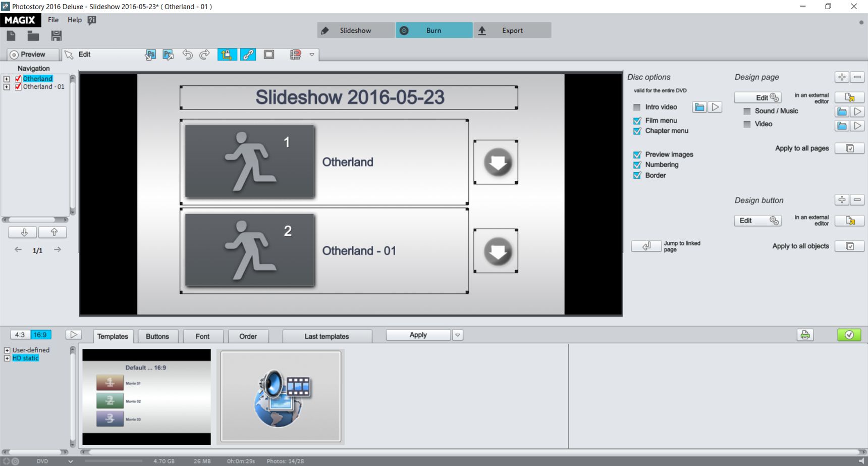Browse for an intro video file

pyautogui.click(x=699, y=107)
